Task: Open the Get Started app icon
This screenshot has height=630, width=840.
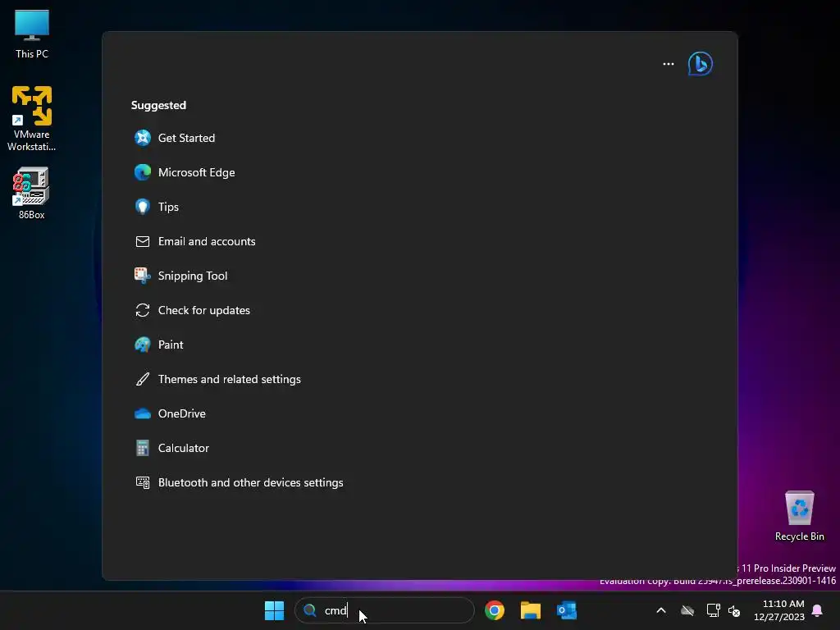Action: (x=143, y=138)
